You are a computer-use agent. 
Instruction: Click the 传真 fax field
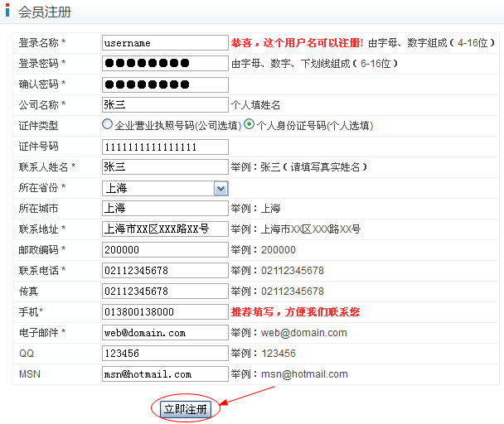point(165,291)
